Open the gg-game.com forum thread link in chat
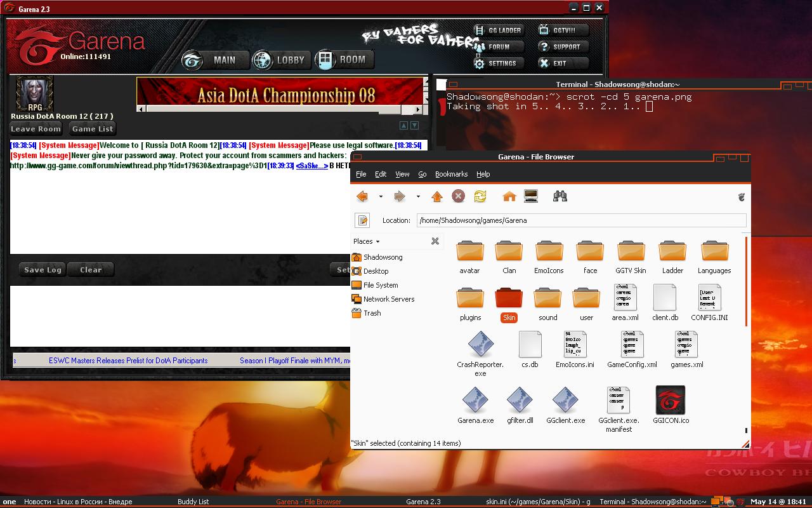The image size is (812, 508). coord(138,166)
